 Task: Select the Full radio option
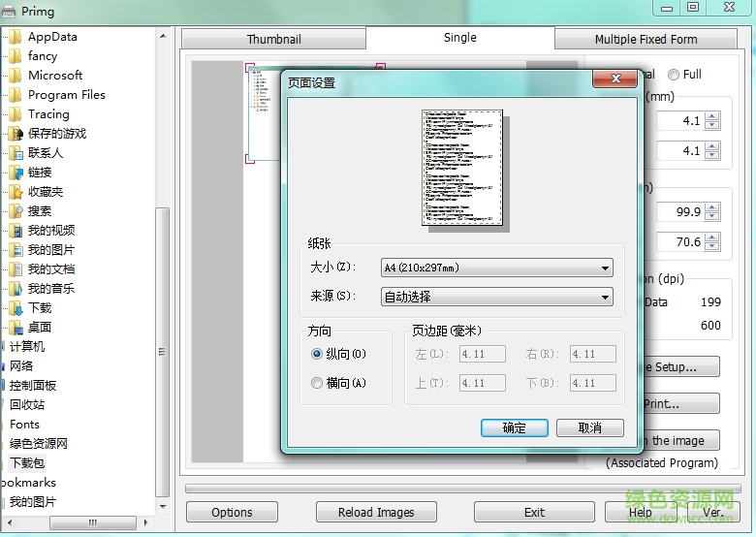[673, 75]
